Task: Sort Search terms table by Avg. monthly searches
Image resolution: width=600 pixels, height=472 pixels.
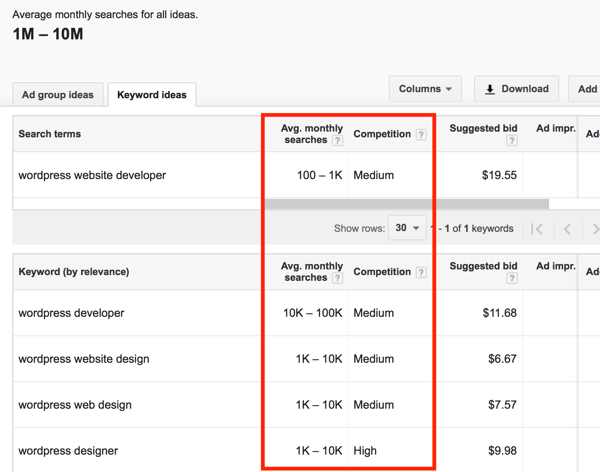Action: point(311,134)
